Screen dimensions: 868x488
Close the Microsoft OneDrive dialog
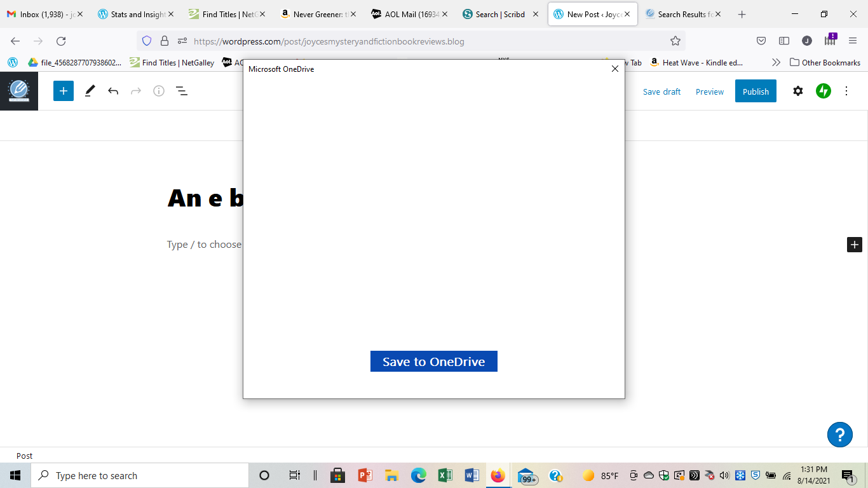[x=614, y=69]
